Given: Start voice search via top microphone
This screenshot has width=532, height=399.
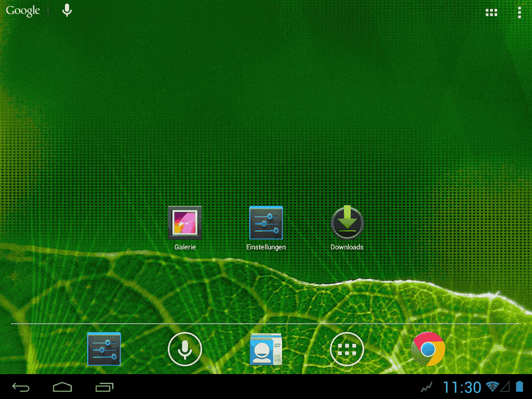Looking at the screenshot, I should point(67,10).
